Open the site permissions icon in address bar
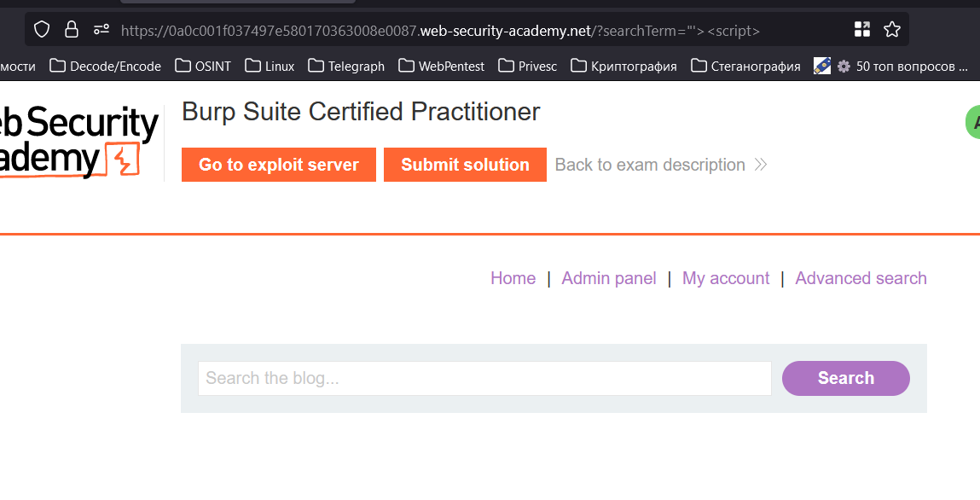Image resolution: width=980 pixels, height=500 pixels. click(x=101, y=30)
